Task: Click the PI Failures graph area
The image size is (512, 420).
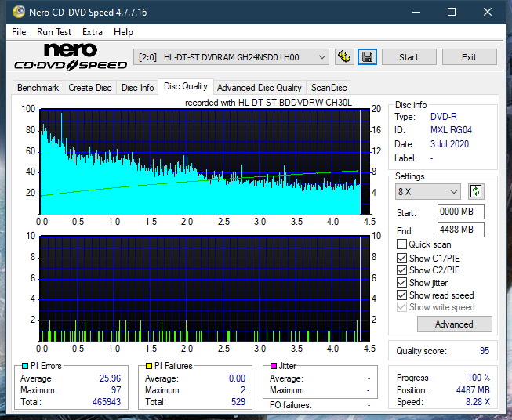Action: [205, 289]
